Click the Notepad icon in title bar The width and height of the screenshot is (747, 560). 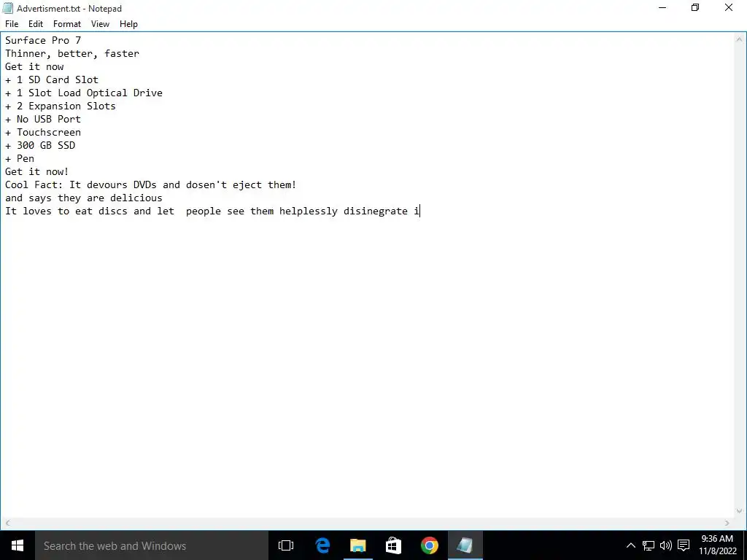7,8
